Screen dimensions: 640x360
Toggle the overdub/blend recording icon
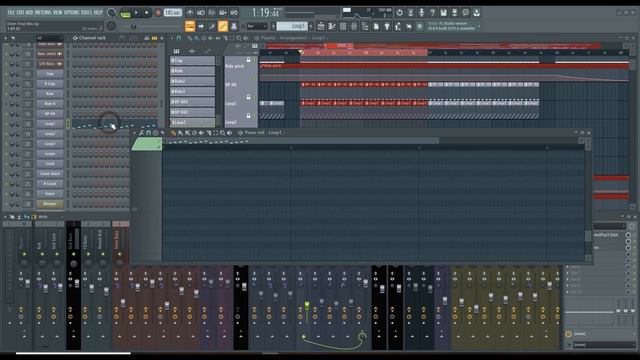click(x=223, y=13)
